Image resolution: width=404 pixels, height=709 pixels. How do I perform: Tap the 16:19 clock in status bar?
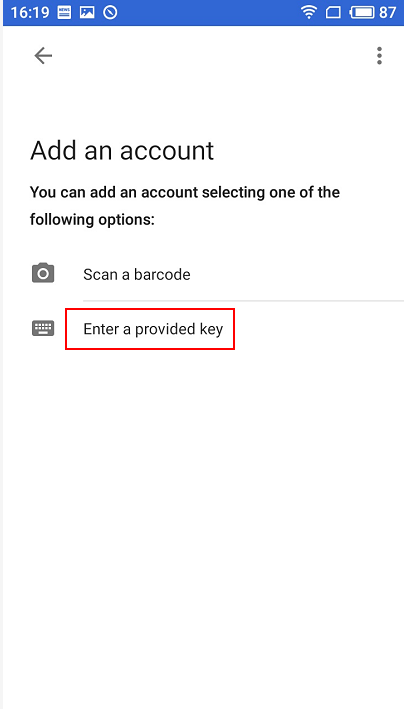click(30, 12)
